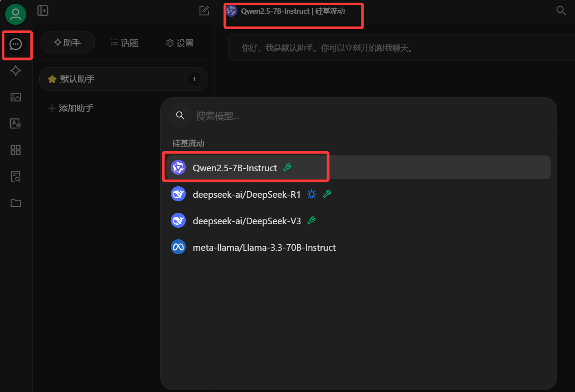Viewport: 575px width, 392px height.
Task: Open the translate tool in sidebar
Action: click(16, 124)
